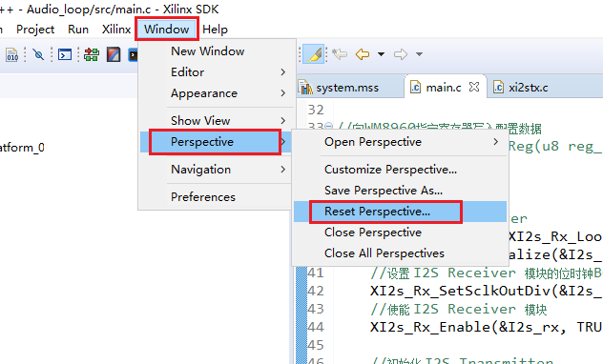This screenshot has height=364, width=603.
Task: Open the forward history dropdown arrow
Action: [x=419, y=54]
